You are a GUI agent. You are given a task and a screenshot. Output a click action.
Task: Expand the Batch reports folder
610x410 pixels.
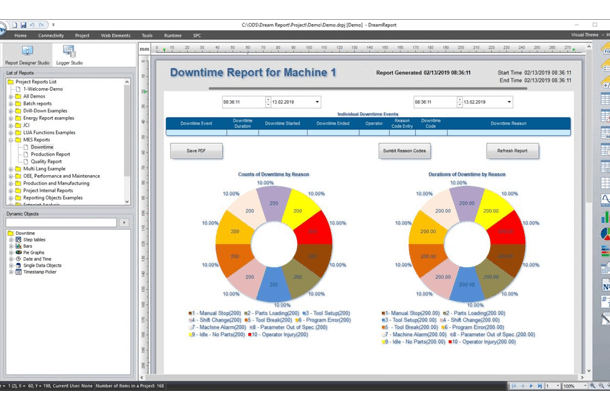point(11,103)
